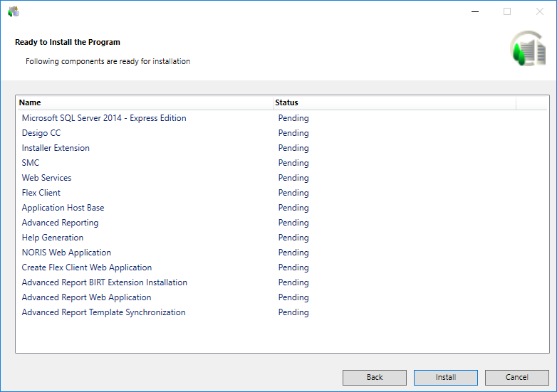Go Back to the previous step
This screenshot has height=392, width=557.
coord(374,377)
